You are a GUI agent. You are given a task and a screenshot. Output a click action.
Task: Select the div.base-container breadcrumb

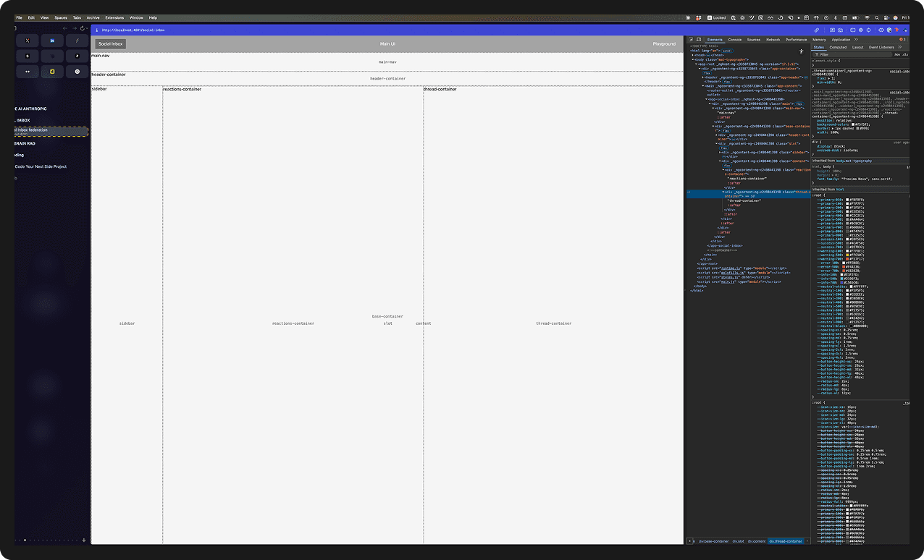714,541
